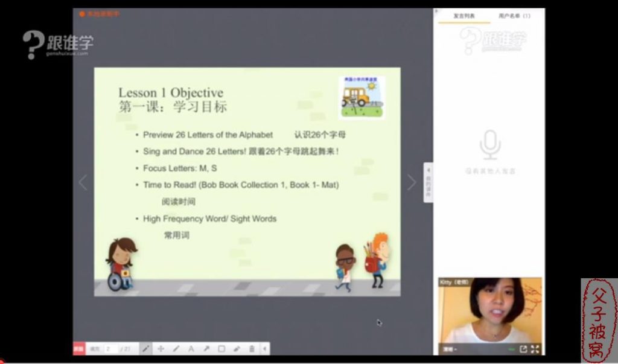618x364 pixels.
Task: Select the straight line drawing tool
Action: click(x=176, y=349)
